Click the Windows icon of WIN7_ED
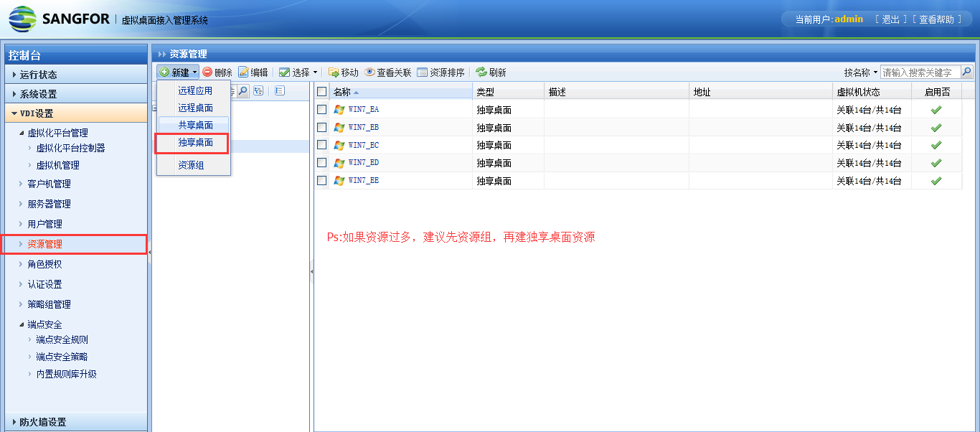Screen dimensions: 980x432 pyautogui.click(x=339, y=163)
